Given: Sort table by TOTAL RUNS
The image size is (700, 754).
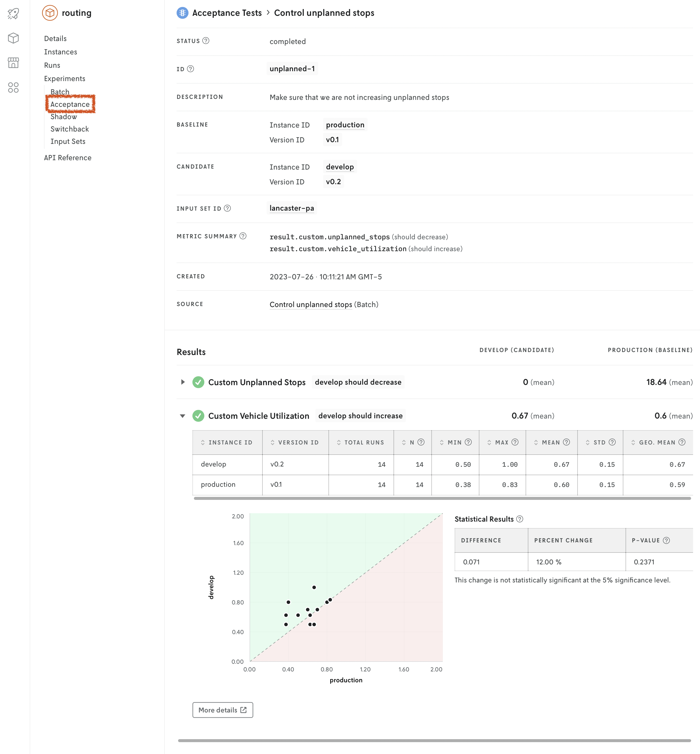Looking at the screenshot, I should point(339,443).
